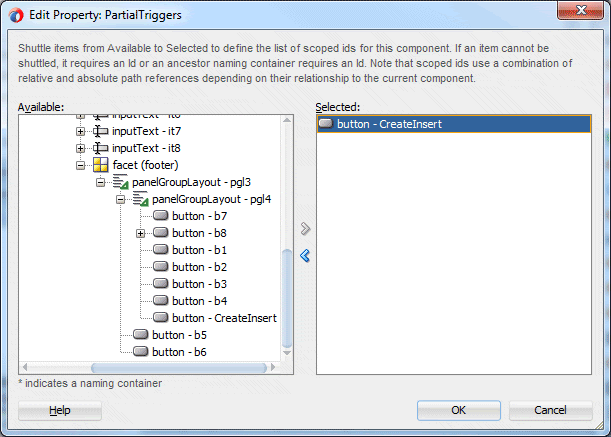Image resolution: width=611 pixels, height=437 pixels.
Task: Click the panelGroupLayout pgl3 icon
Action: pos(120,182)
